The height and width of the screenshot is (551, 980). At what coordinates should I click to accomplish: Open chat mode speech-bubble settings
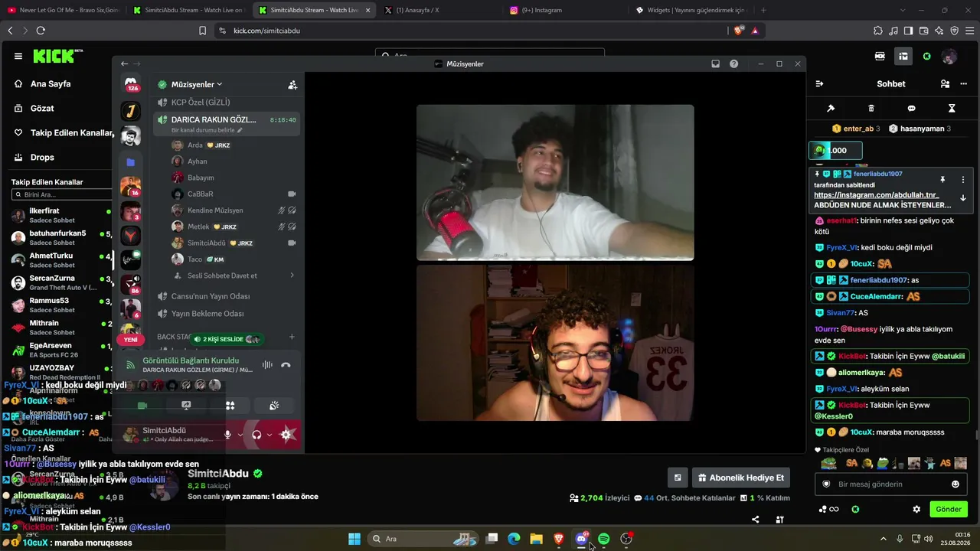coord(911,109)
